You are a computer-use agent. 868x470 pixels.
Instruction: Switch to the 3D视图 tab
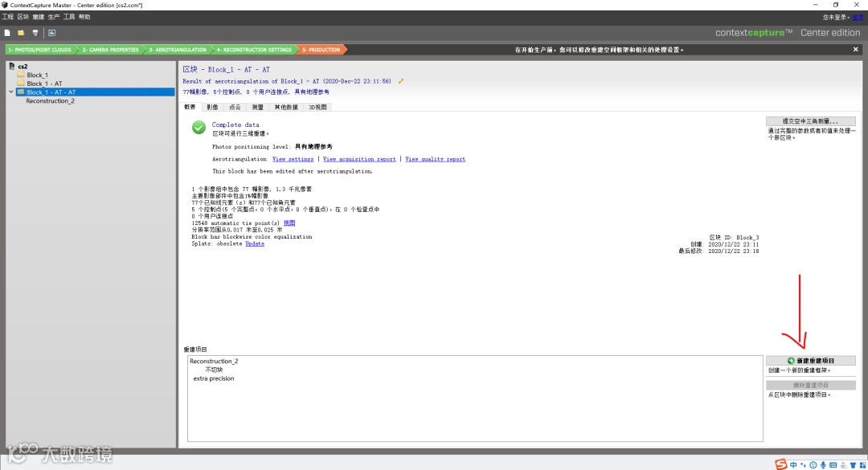[317, 107]
